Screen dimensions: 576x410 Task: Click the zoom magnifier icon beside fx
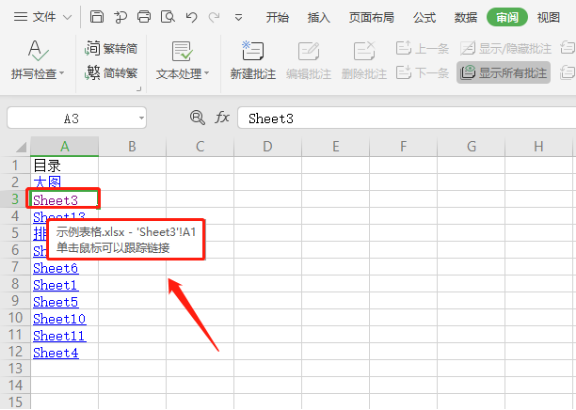click(197, 118)
